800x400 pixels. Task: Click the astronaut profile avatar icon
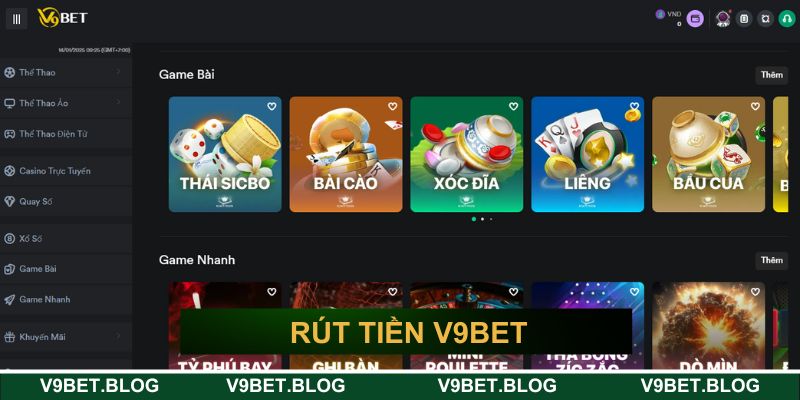pyautogui.click(x=722, y=19)
